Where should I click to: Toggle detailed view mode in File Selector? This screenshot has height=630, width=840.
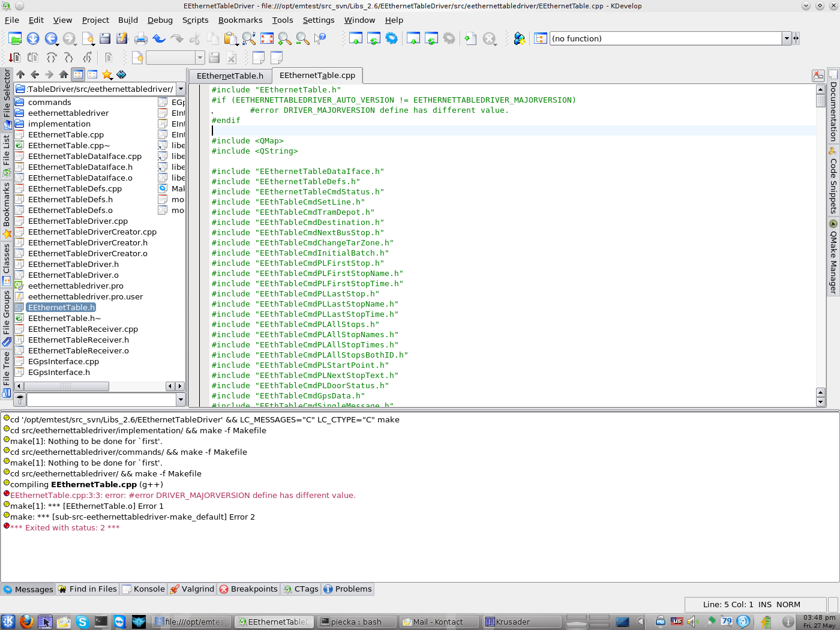coord(92,74)
